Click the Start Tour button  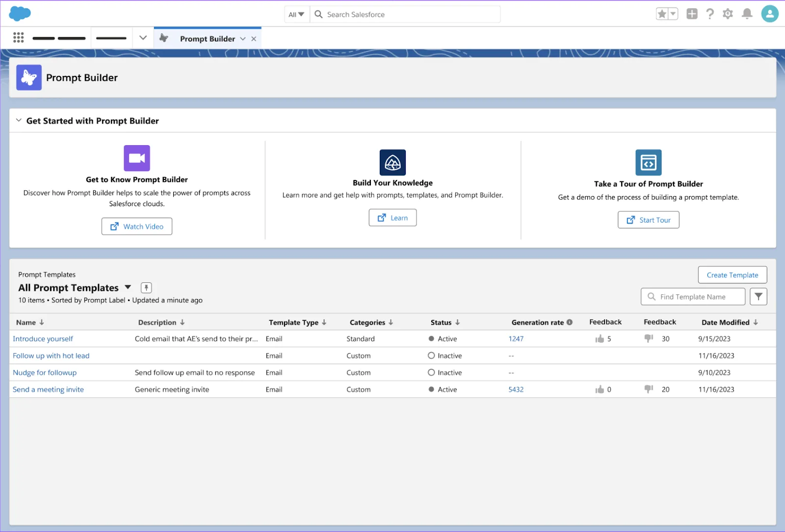[x=649, y=220]
